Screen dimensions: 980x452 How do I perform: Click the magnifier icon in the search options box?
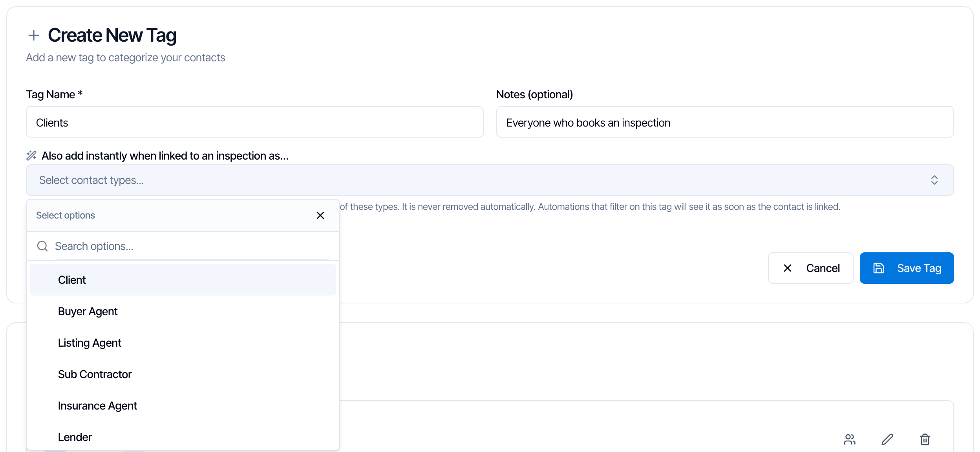42,246
